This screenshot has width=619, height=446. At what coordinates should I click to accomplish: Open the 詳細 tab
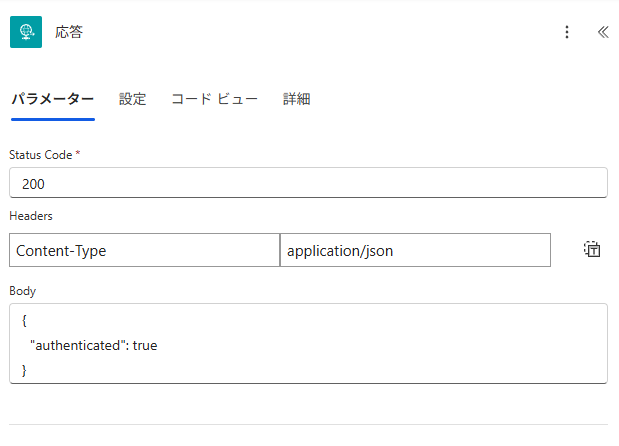(296, 99)
